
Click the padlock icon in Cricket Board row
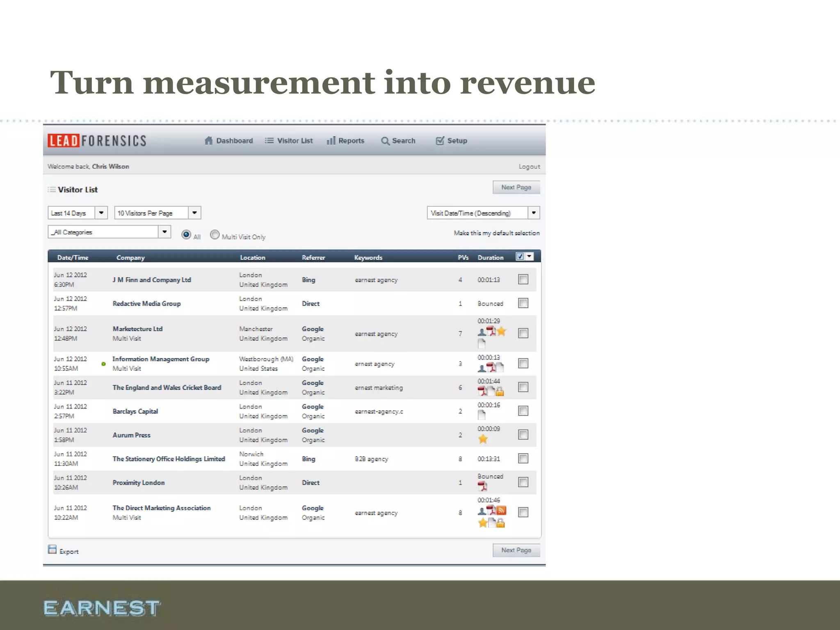[500, 392]
